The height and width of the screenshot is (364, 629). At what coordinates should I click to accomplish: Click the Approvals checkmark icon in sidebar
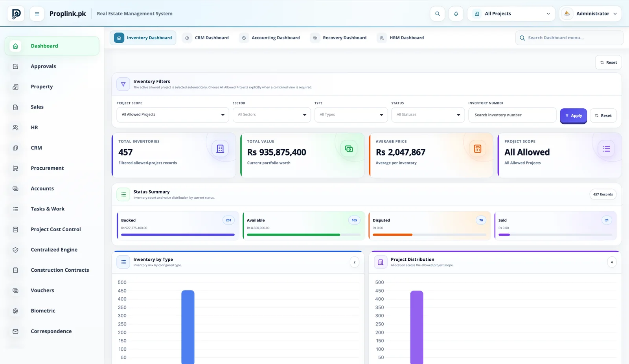coord(15,66)
